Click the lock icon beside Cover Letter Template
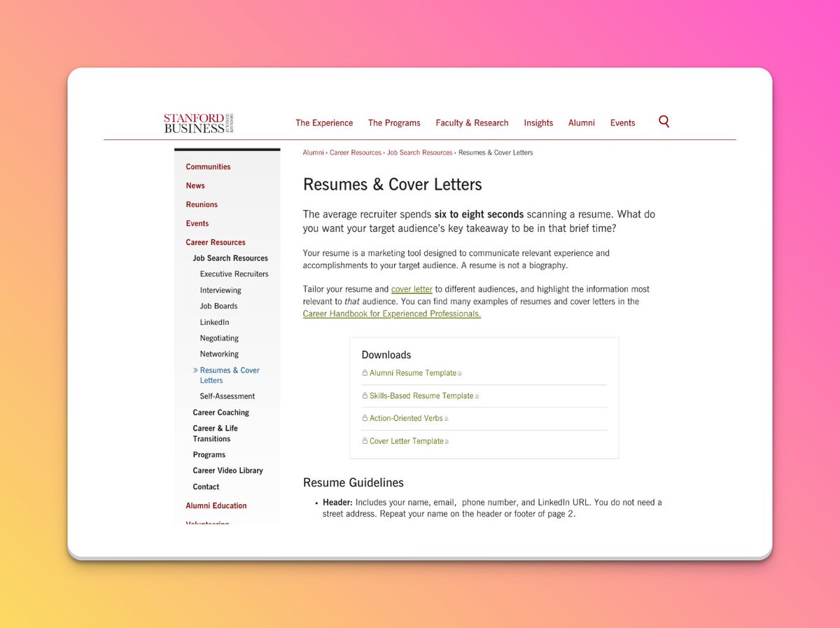Image resolution: width=840 pixels, height=628 pixels. pos(365,440)
